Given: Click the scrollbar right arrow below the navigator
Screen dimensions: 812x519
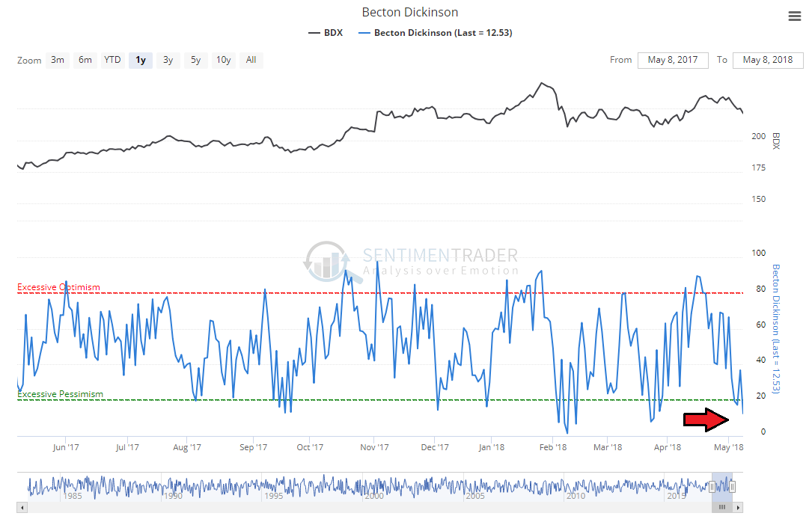Looking at the screenshot, I should (739, 507).
